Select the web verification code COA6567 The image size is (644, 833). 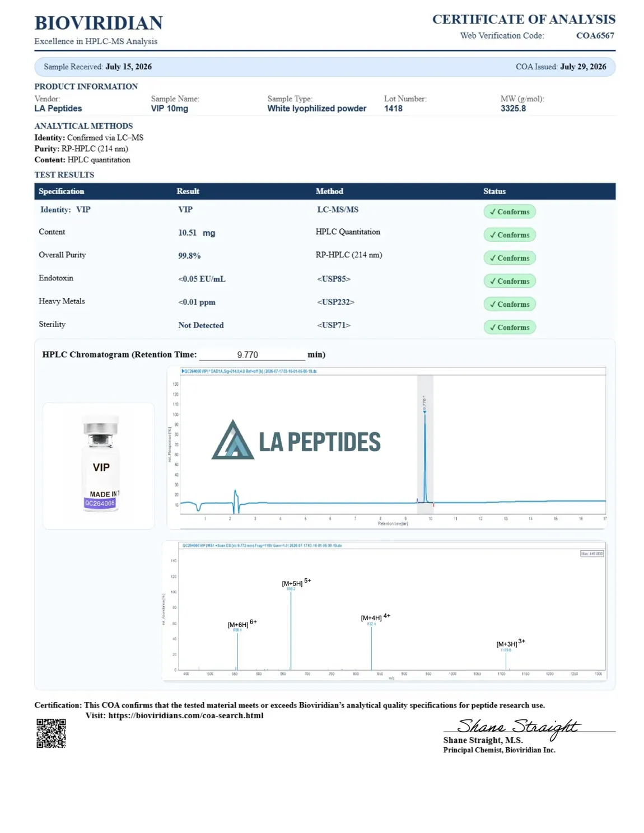click(595, 36)
